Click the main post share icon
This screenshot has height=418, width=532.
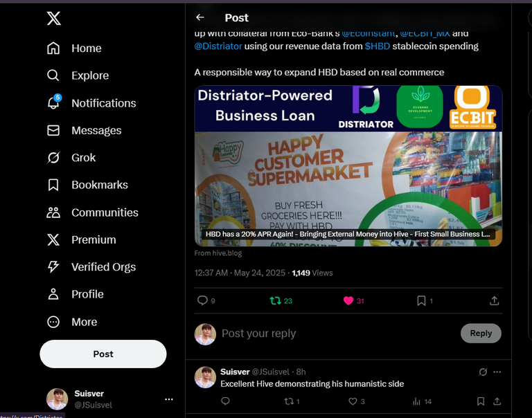[x=495, y=301]
